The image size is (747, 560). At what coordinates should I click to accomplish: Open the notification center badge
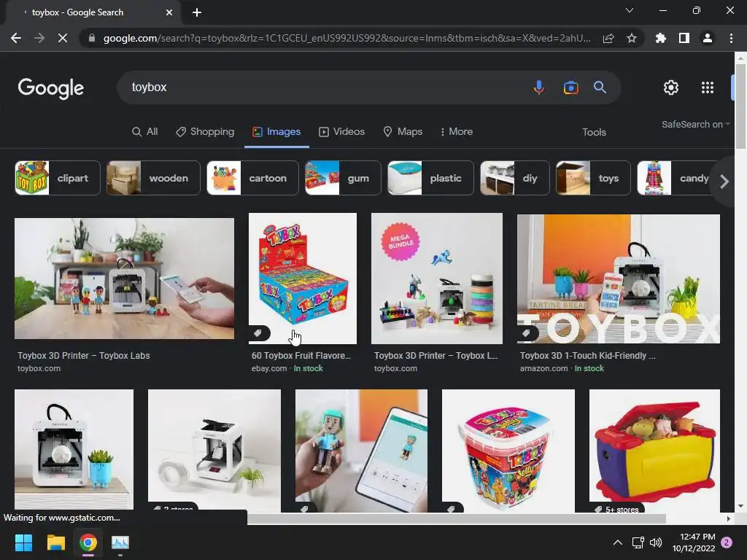pyautogui.click(x=727, y=542)
